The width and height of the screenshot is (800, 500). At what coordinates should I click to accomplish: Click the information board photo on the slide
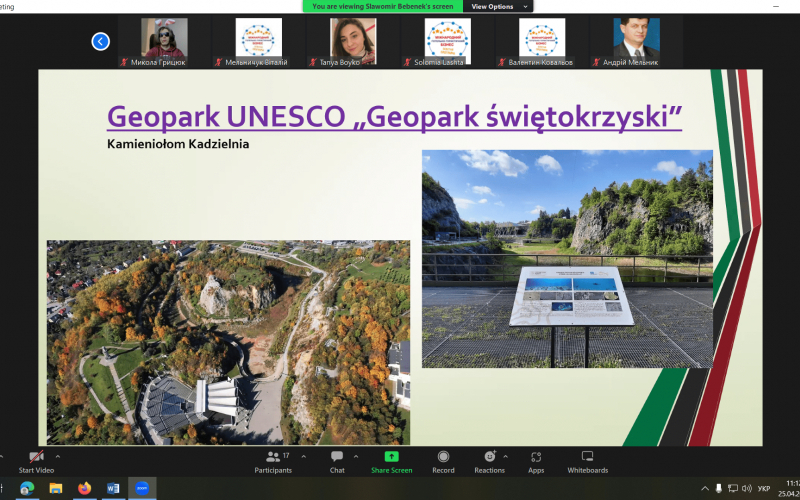point(567,259)
